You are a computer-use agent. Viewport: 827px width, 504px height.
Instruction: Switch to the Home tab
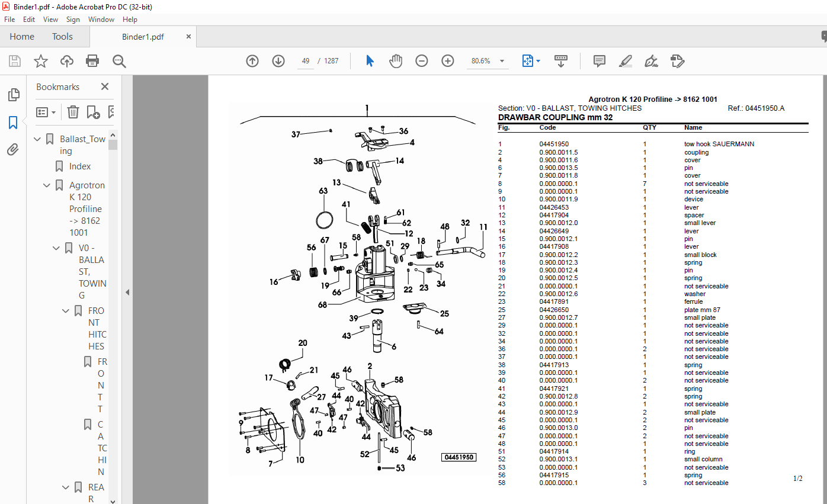pos(22,37)
